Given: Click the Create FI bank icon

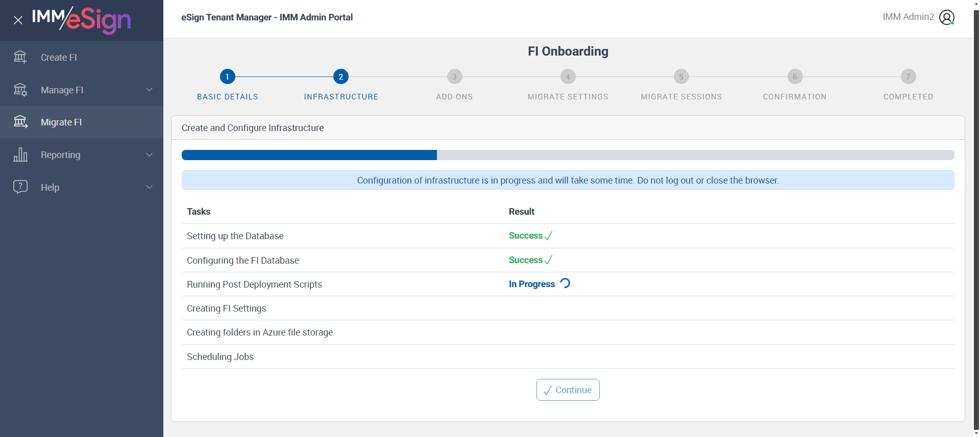Looking at the screenshot, I should [x=20, y=57].
